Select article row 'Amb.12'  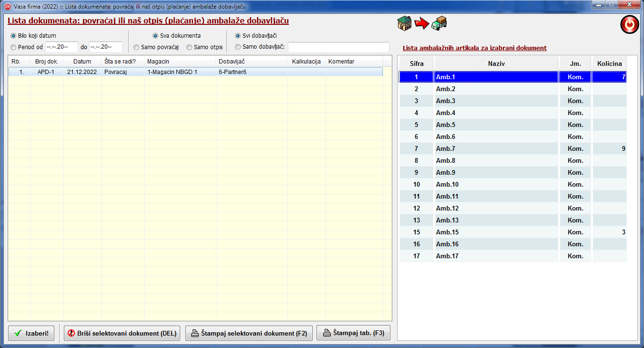[512, 208]
